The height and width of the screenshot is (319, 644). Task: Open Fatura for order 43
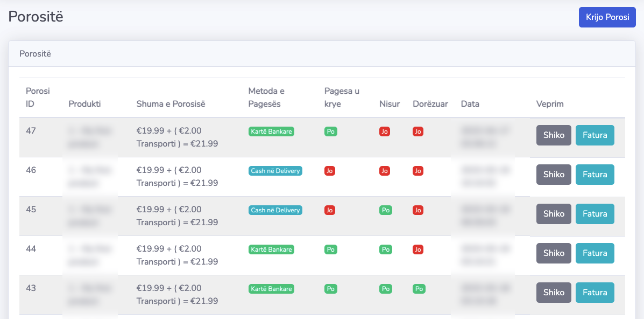pyautogui.click(x=595, y=293)
